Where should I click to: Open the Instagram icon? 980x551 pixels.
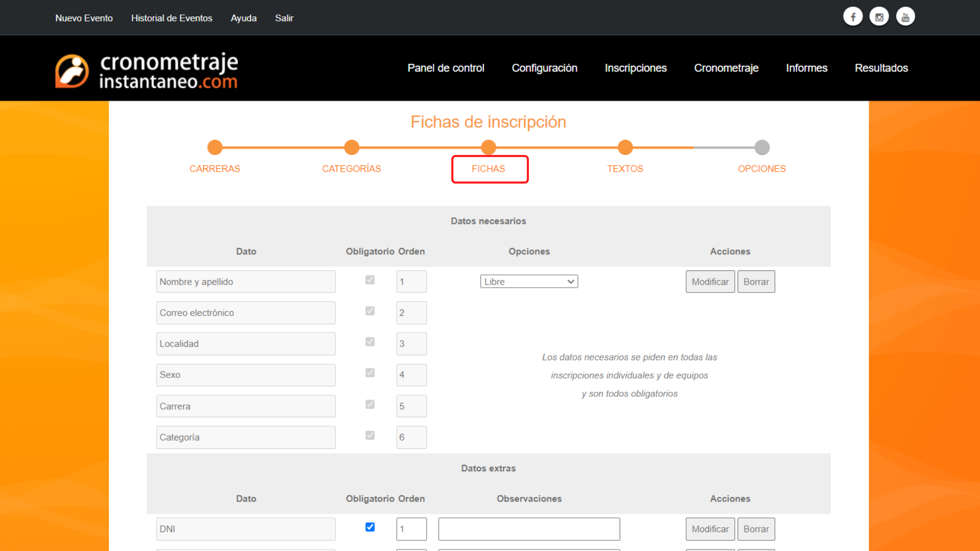point(879,16)
